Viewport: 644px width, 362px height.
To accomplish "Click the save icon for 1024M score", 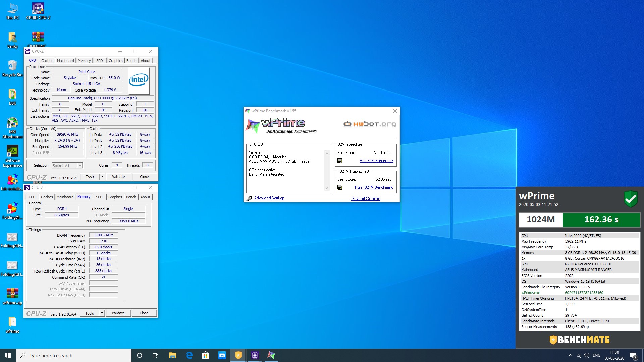I will pos(340,187).
